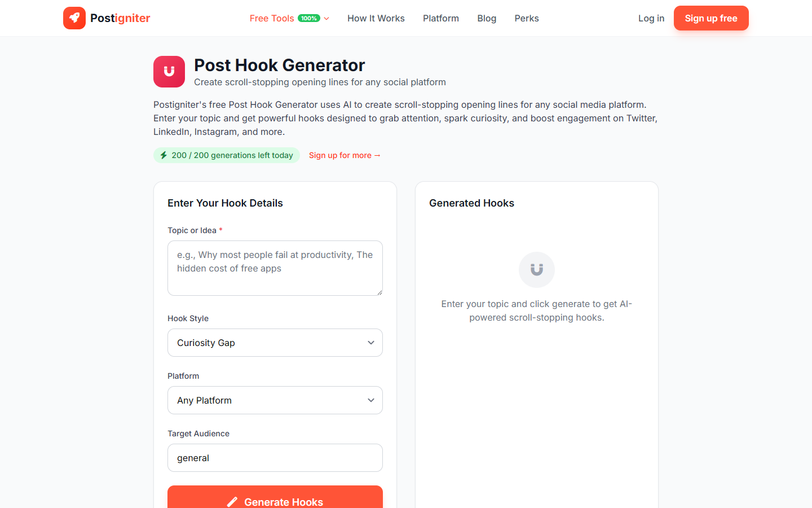Click the Postigniter rocket logo icon
This screenshot has width=812, height=508.
point(74,18)
